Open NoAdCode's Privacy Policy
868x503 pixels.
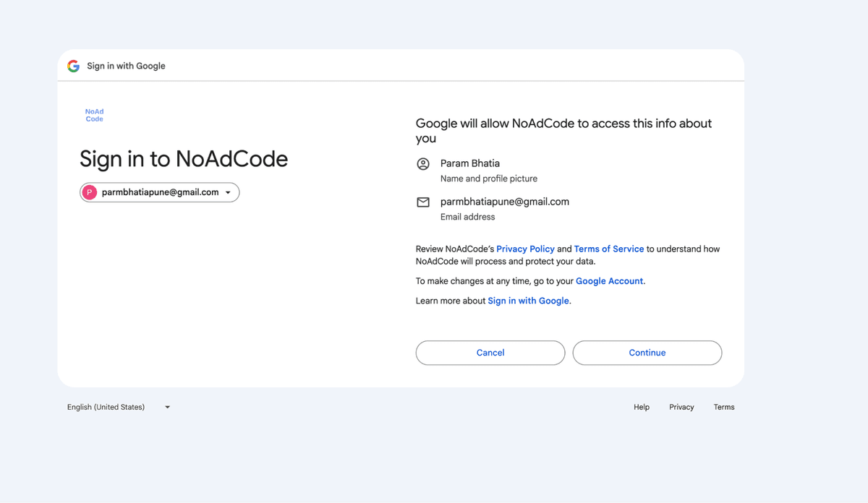(x=526, y=249)
